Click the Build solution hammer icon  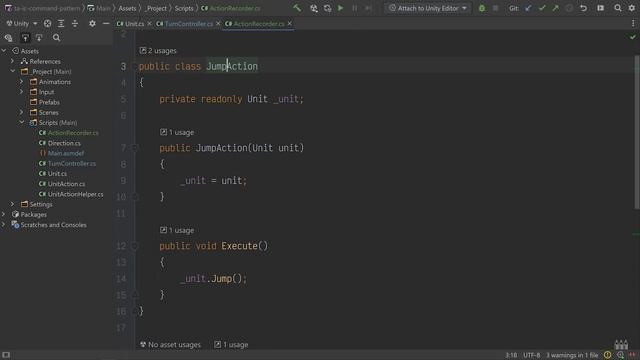point(297,8)
